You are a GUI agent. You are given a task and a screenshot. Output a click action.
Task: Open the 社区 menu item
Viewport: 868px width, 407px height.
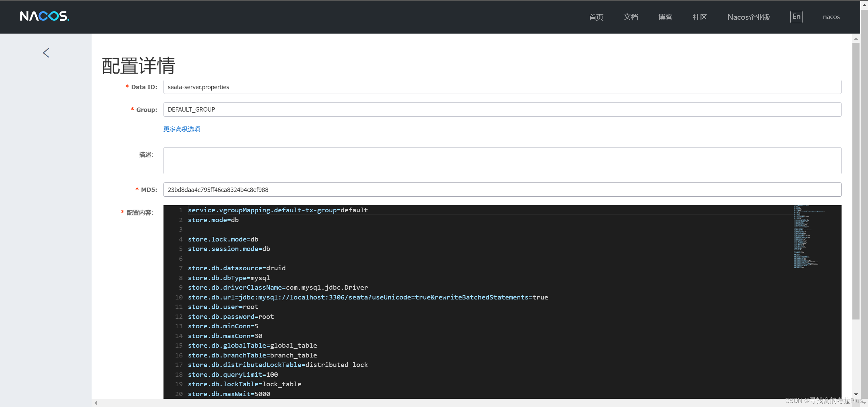[699, 17]
